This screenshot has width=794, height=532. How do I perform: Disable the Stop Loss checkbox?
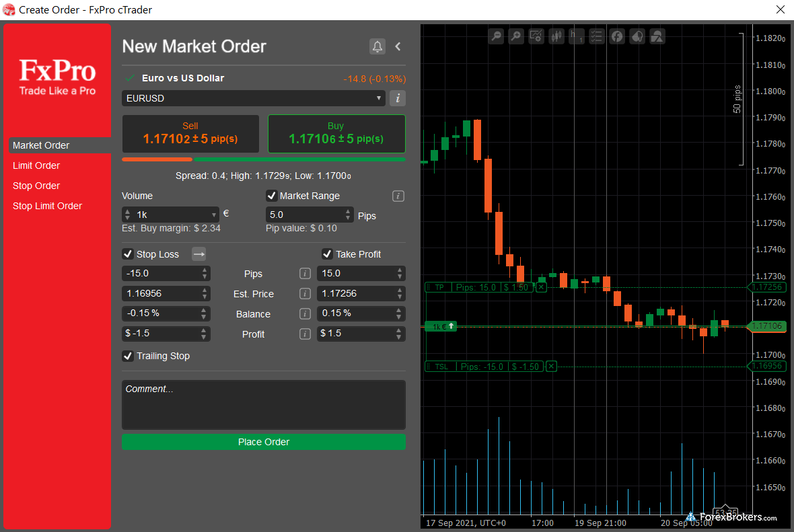point(127,254)
